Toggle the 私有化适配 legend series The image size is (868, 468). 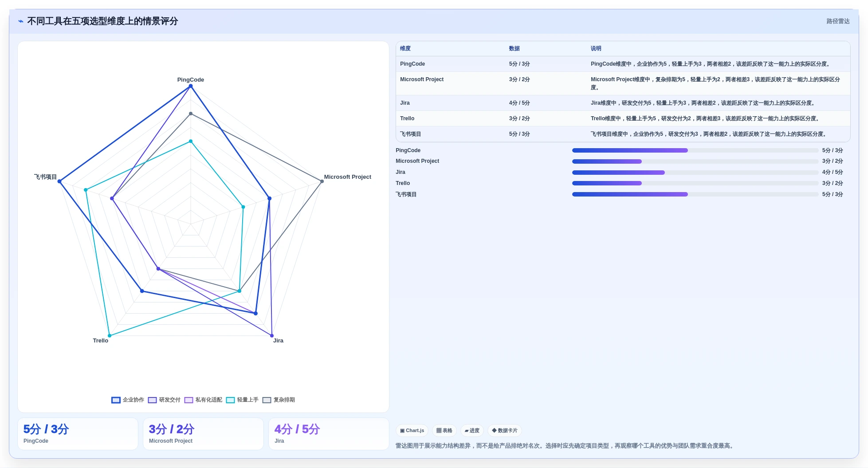click(203, 400)
